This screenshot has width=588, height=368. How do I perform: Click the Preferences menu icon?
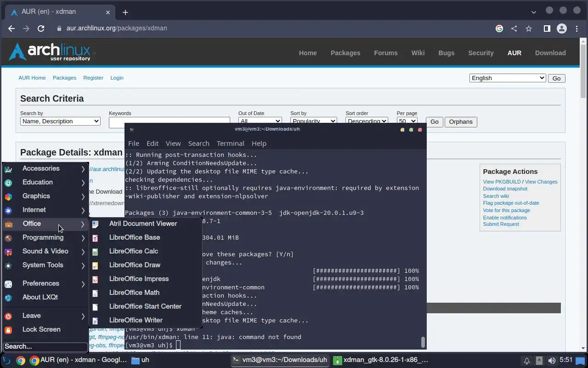pos(8,284)
